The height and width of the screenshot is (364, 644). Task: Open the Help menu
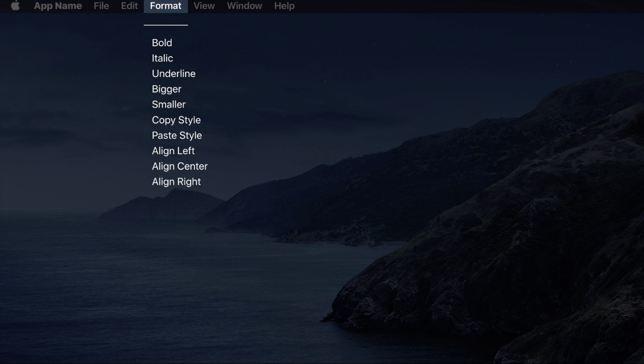point(284,6)
